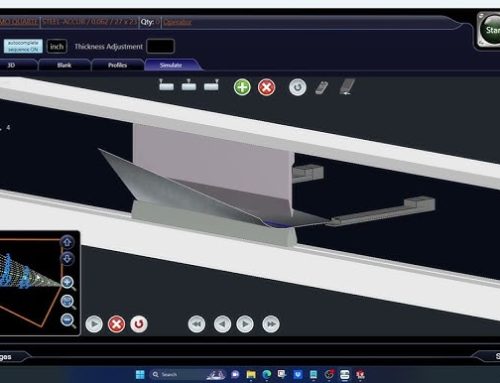
Task: Zoom out with the minus magnifier icon
Action: pos(68,321)
